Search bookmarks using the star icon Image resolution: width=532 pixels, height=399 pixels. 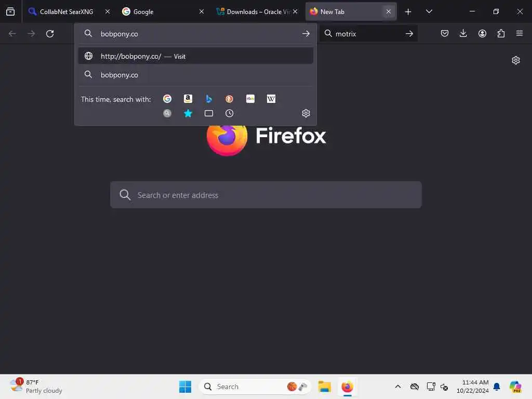(188, 113)
